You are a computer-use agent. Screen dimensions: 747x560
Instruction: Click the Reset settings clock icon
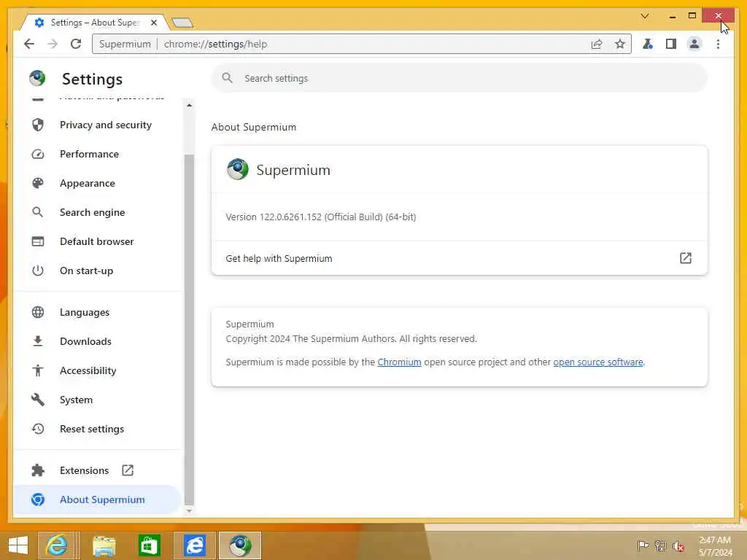pyautogui.click(x=38, y=429)
